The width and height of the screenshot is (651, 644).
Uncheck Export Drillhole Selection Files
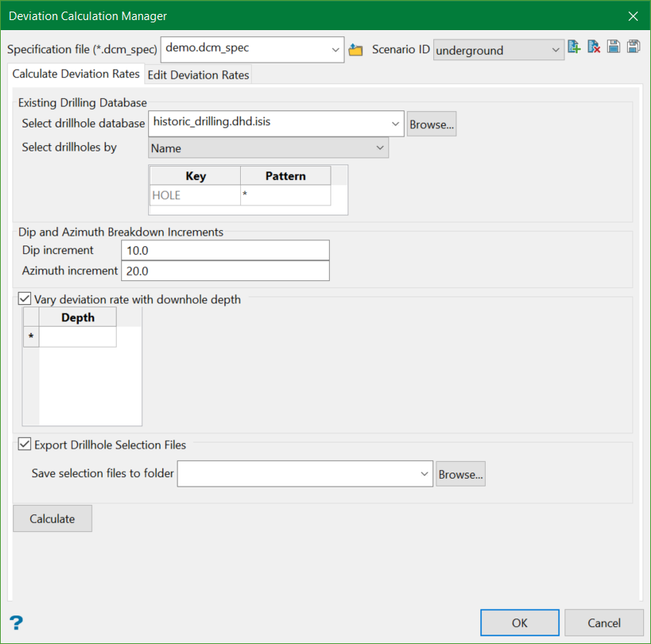pos(25,445)
